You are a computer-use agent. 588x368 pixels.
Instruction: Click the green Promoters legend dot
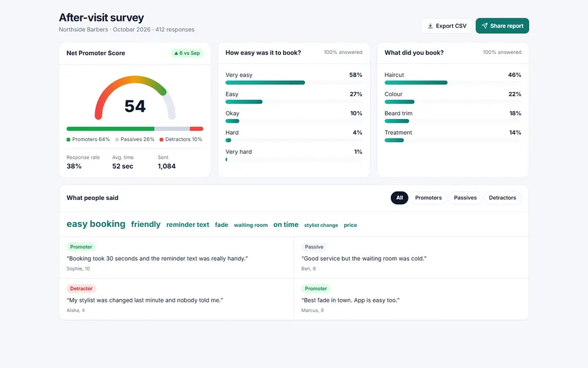click(68, 140)
